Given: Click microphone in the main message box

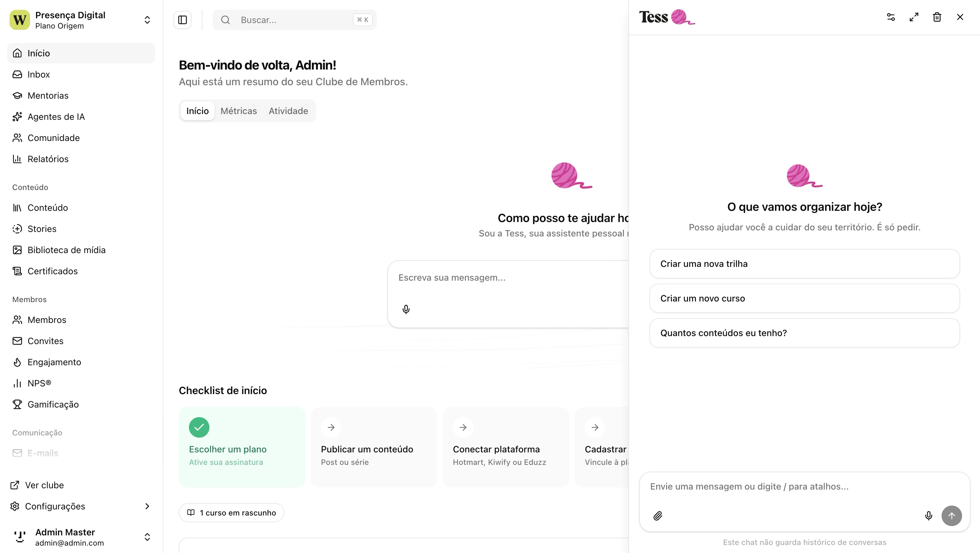Looking at the screenshot, I should (x=406, y=310).
